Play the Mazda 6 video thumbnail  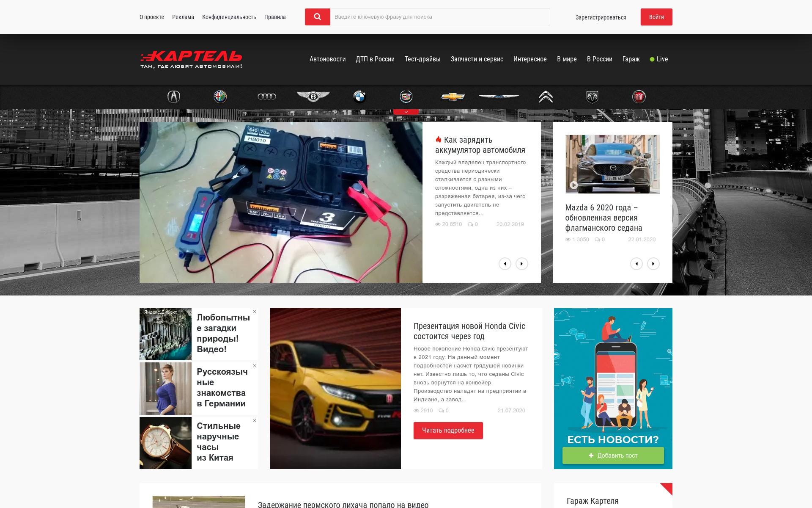(573, 185)
